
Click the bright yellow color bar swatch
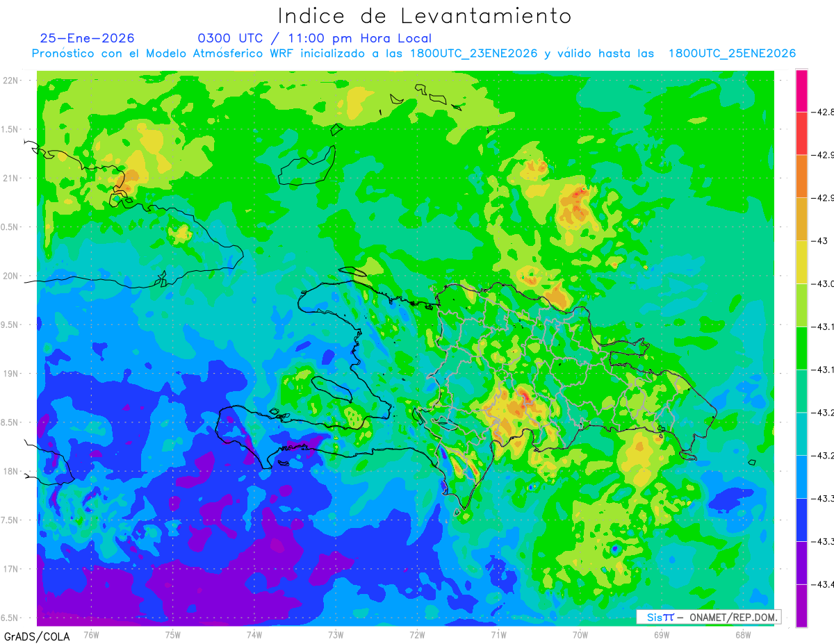pyautogui.click(x=801, y=262)
